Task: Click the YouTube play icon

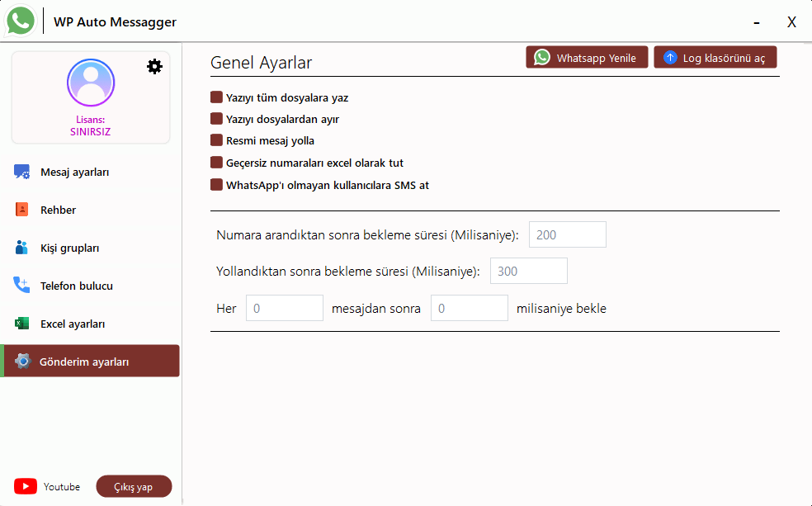Action: (26, 486)
